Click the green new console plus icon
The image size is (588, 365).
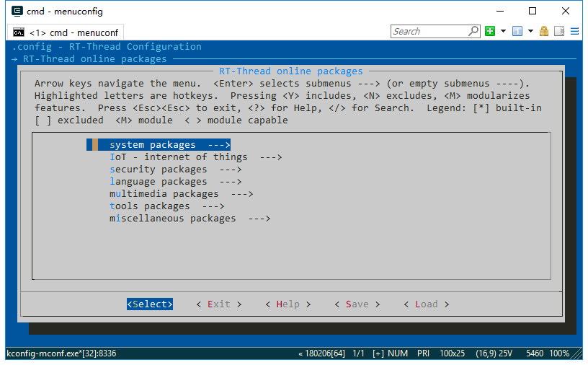(490, 31)
